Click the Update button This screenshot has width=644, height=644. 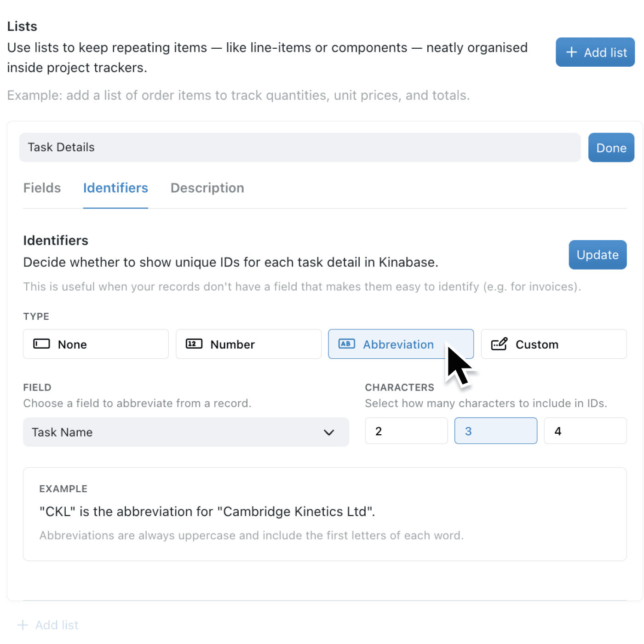point(598,255)
